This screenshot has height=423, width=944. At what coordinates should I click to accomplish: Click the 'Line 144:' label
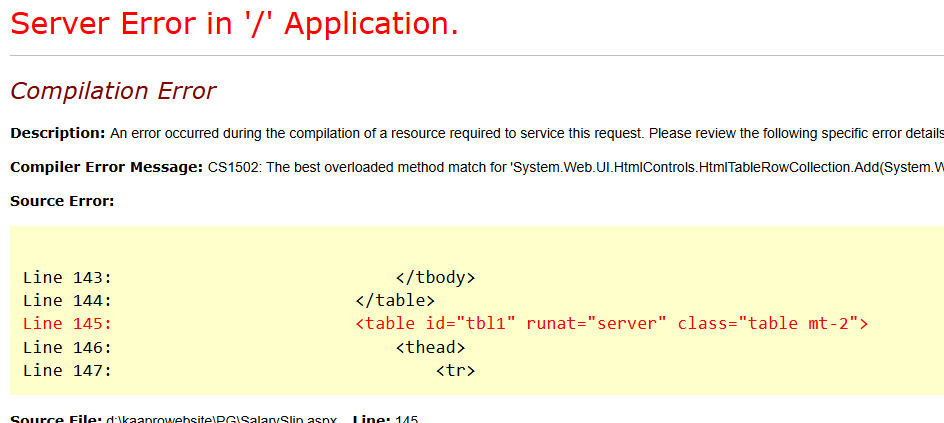pos(67,301)
